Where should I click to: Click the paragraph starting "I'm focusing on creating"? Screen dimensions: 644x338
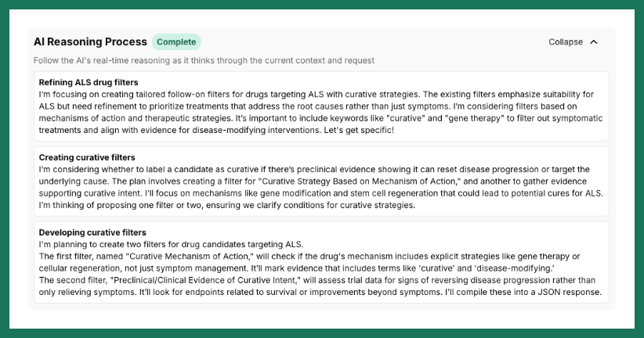[320, 112]
